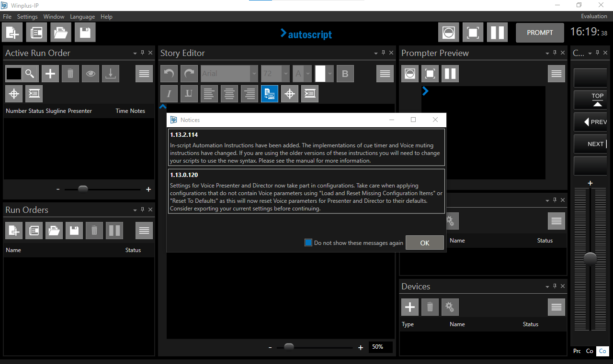Click the OK button in Notices dialog

[x=425, y=243]
